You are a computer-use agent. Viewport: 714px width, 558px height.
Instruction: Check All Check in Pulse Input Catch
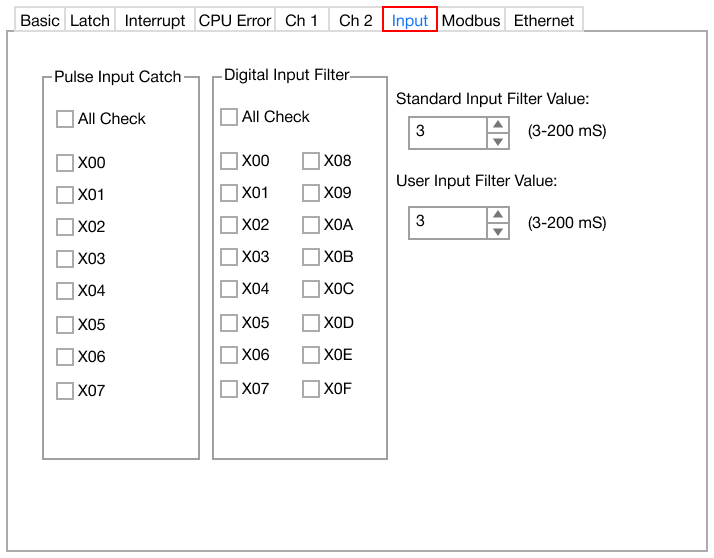[x=65, y=119]
